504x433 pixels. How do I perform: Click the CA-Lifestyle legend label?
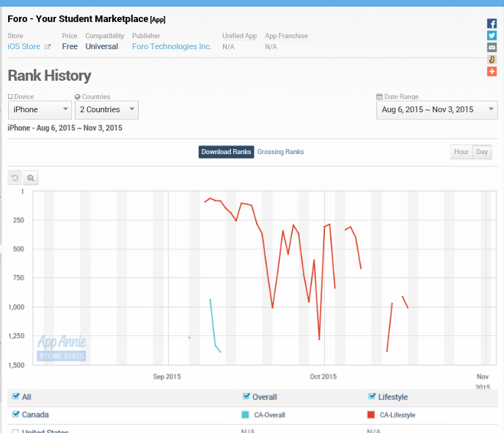pyautogui.click(x=398, y=415)
